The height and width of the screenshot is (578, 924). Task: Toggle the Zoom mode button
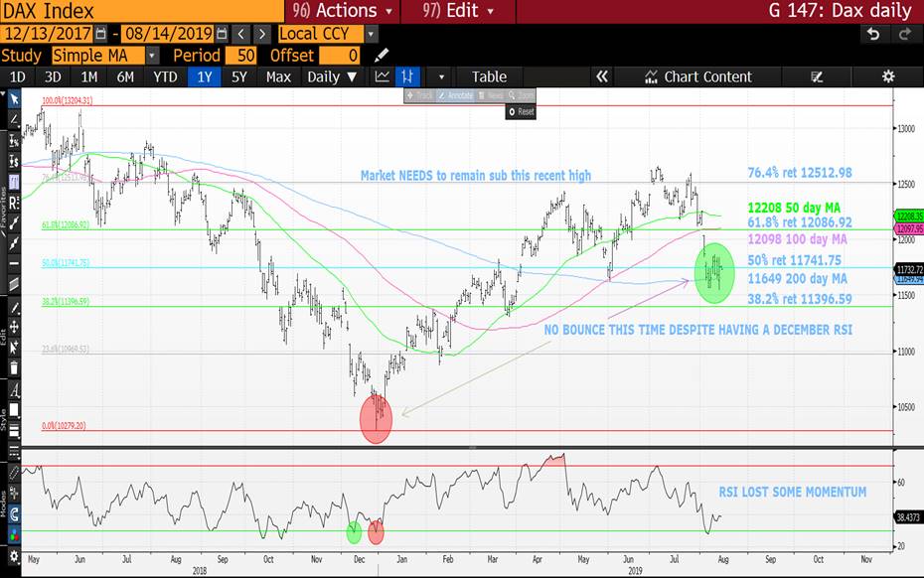[x=522, y=95]
